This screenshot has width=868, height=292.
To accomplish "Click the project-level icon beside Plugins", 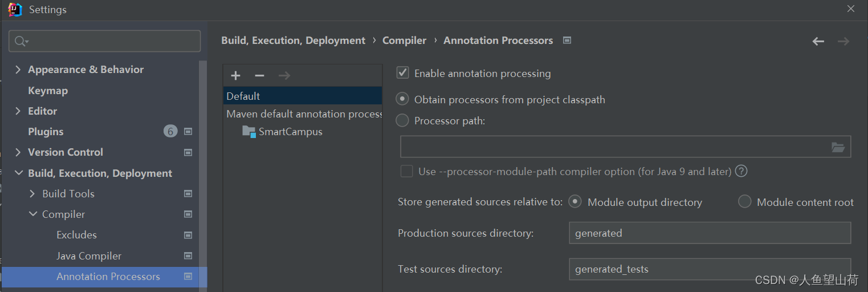I will [188, 132].
